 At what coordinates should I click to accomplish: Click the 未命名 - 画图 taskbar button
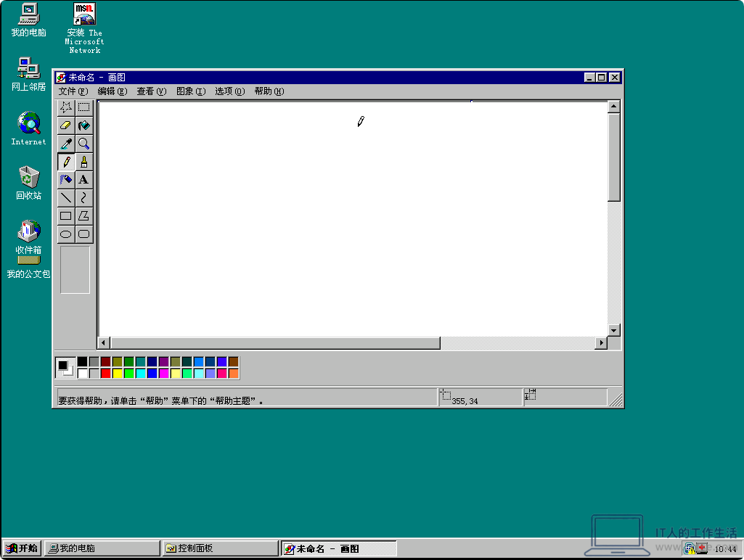(339, 548)
